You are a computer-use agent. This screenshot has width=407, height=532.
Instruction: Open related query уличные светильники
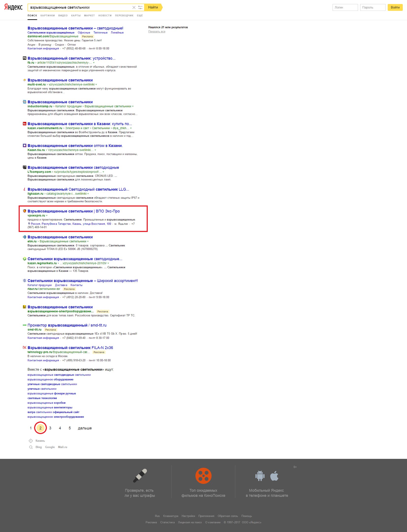42,389
